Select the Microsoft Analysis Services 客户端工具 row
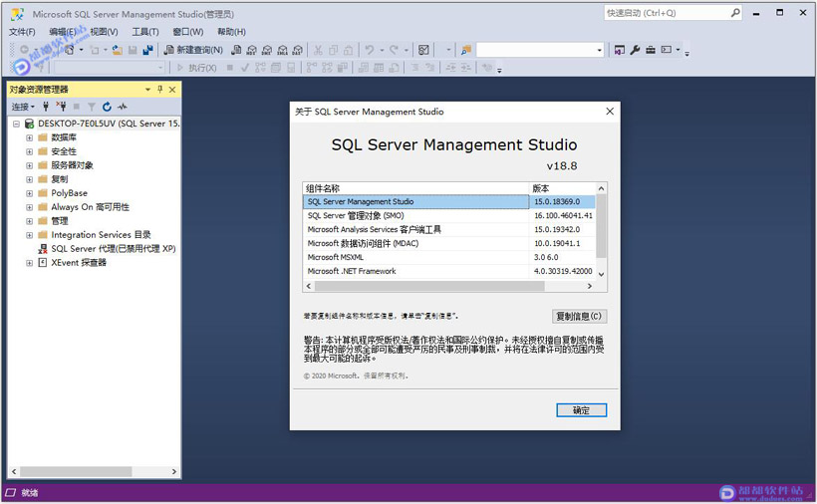Viewport: 817px width, 504px height. [448, 230]
